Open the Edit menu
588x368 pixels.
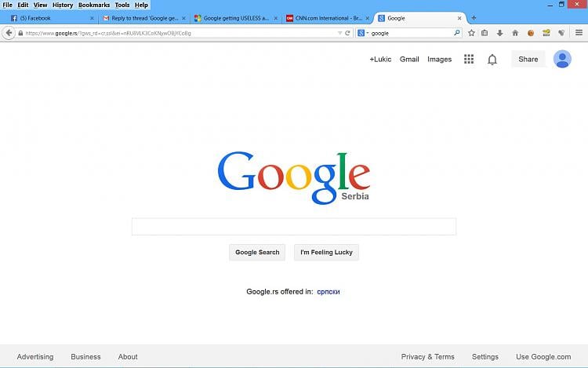(x=23, y=5)
